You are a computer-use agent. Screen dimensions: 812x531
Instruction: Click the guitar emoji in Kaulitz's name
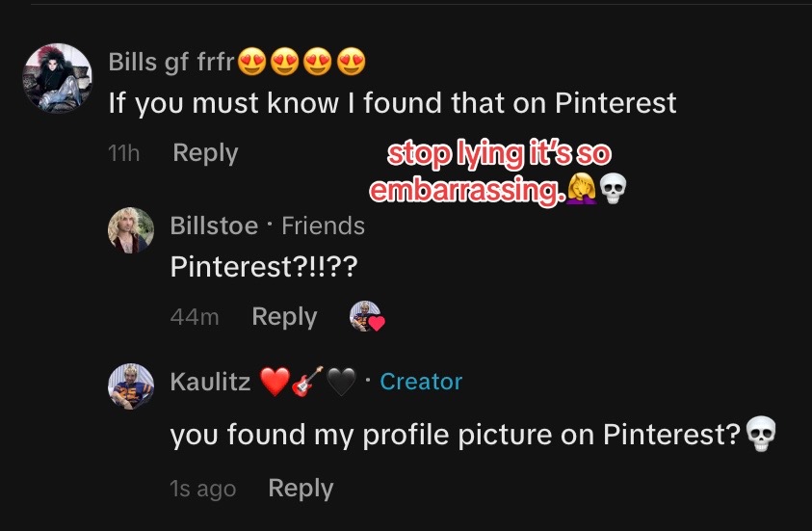click(x=307, y=382)
